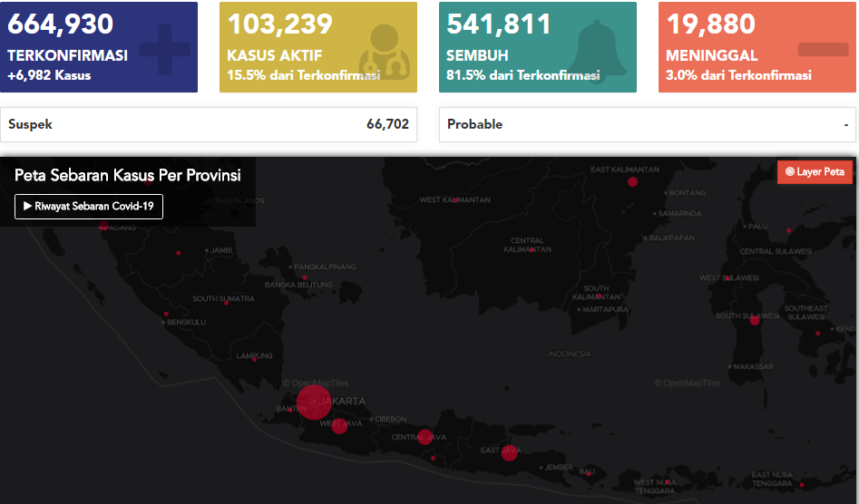Select the West Nusa Tenggara case dot
Viewport: 859px width, 504px height.
coord(667,482)
